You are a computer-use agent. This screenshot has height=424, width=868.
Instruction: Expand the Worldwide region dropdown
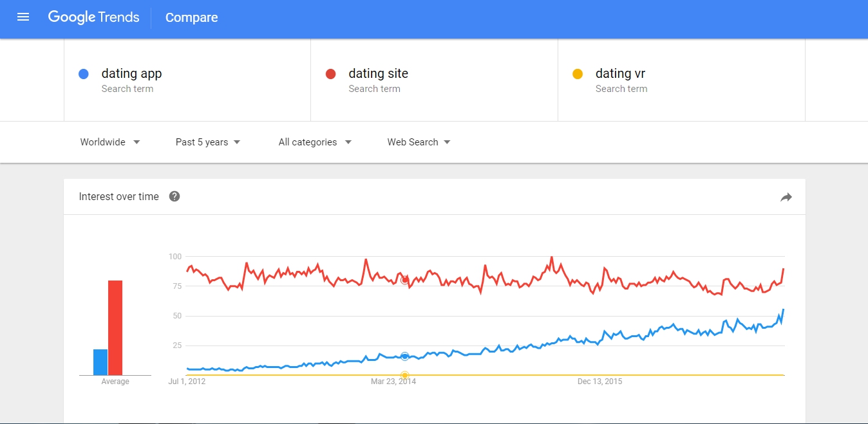(x=110, y=142)
